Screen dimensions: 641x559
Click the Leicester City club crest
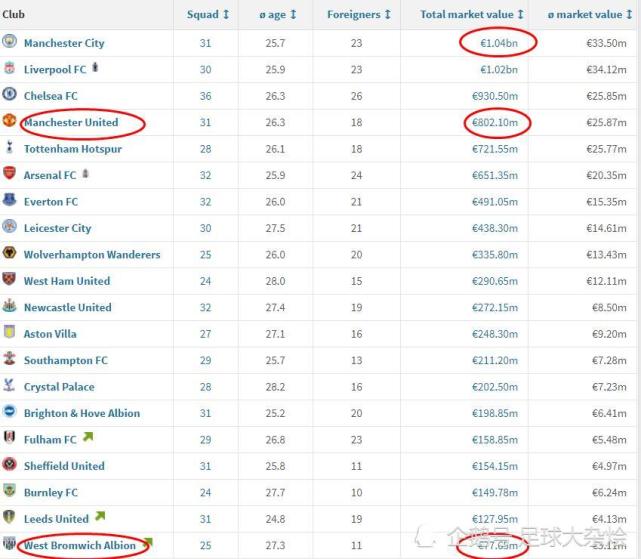(x=9, y=226)
